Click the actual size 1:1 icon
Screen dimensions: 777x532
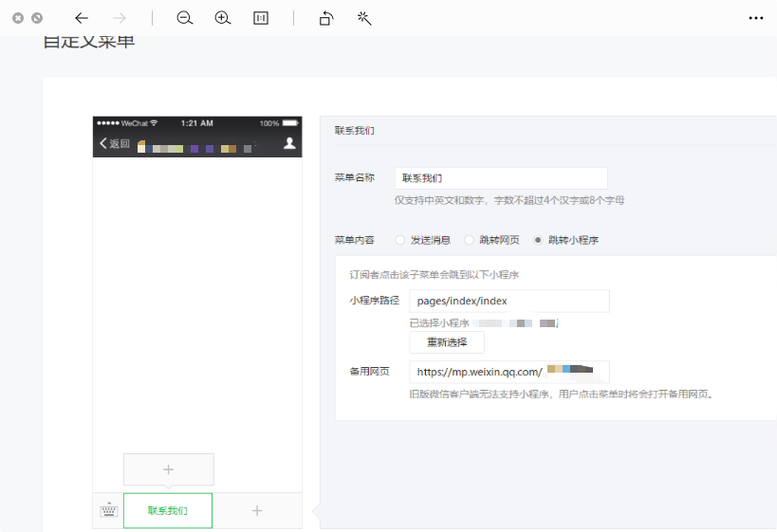point(261,18)
